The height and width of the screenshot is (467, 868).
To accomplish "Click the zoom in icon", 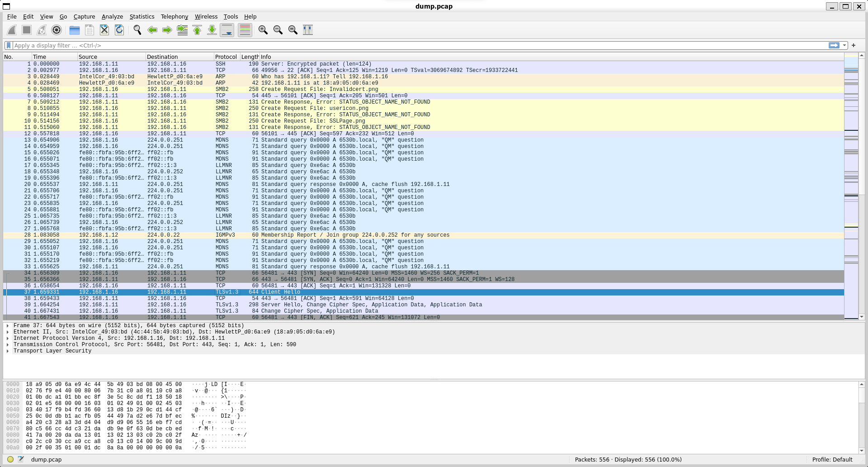I will click(x=263, y=30).
